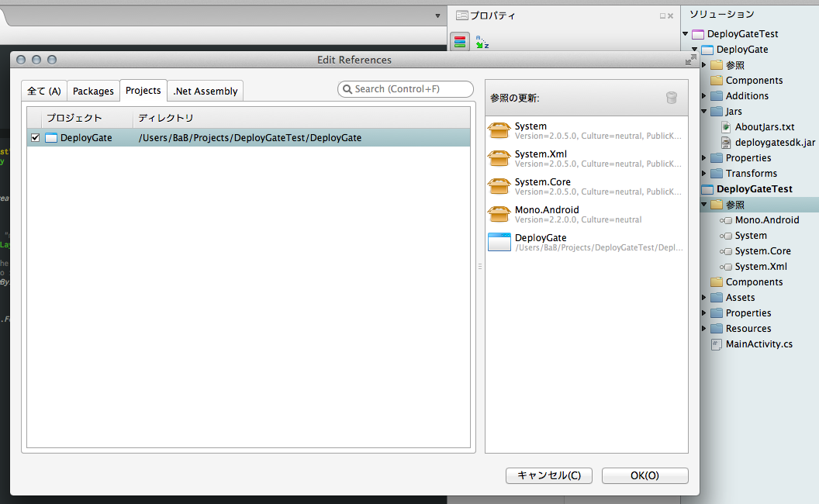Close the プロパティ pad
This screenshot has height=504, width=819.
[x=670, y=16]
